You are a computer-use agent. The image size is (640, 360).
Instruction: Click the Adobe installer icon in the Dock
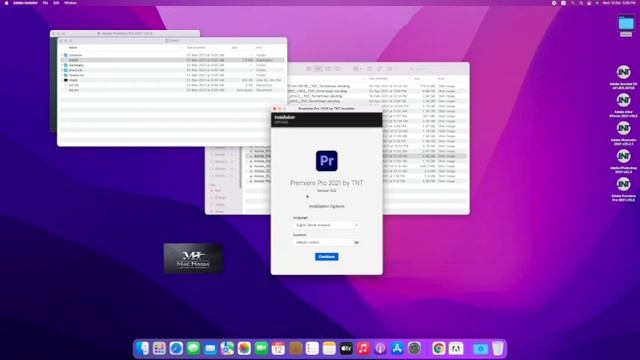[x=456, y=348]
